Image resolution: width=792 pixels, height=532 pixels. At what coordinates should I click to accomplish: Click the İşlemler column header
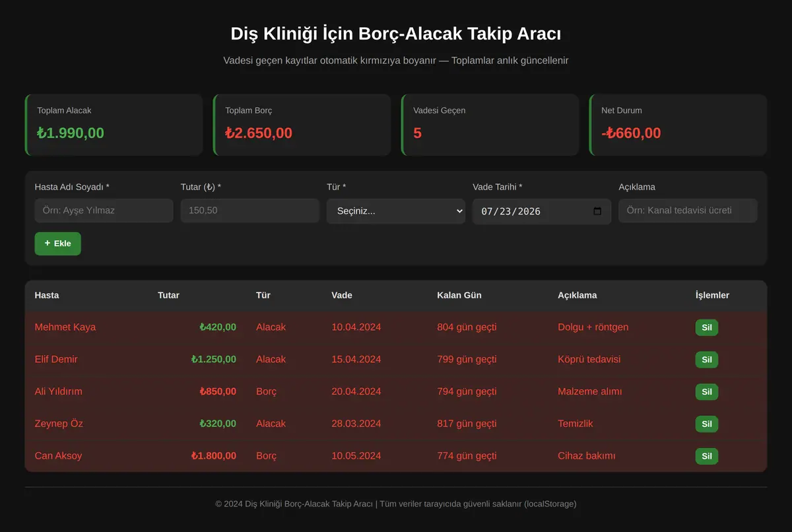coord(712,295)
